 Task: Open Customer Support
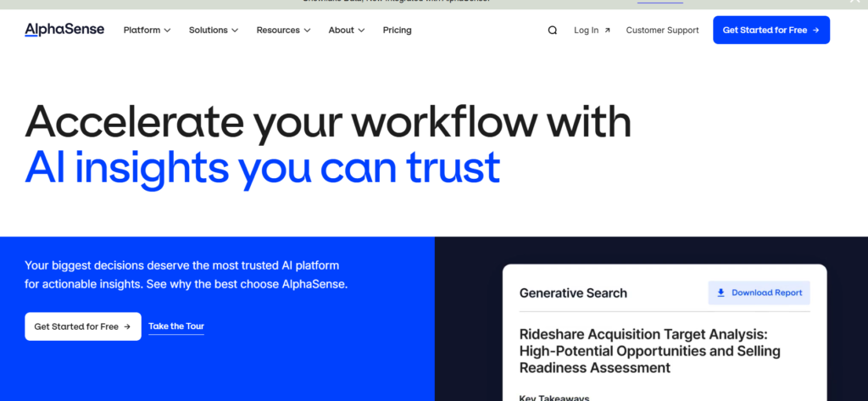tap(662, 30)
